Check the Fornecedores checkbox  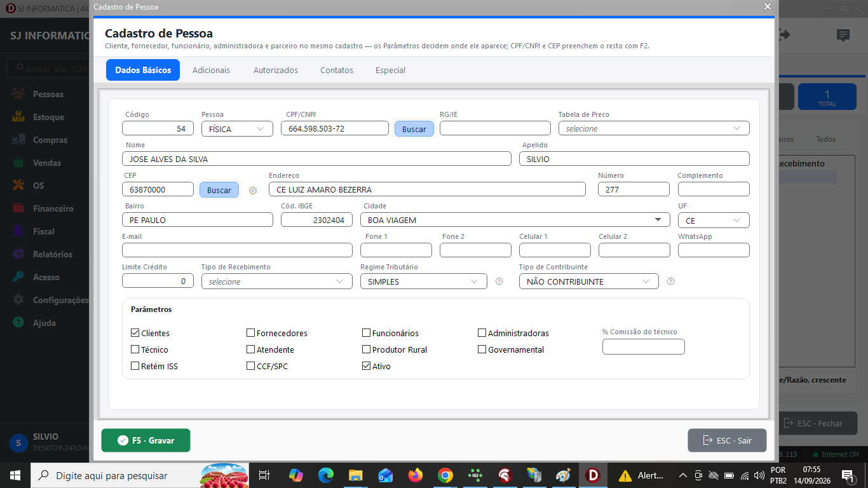coord(250,333)
